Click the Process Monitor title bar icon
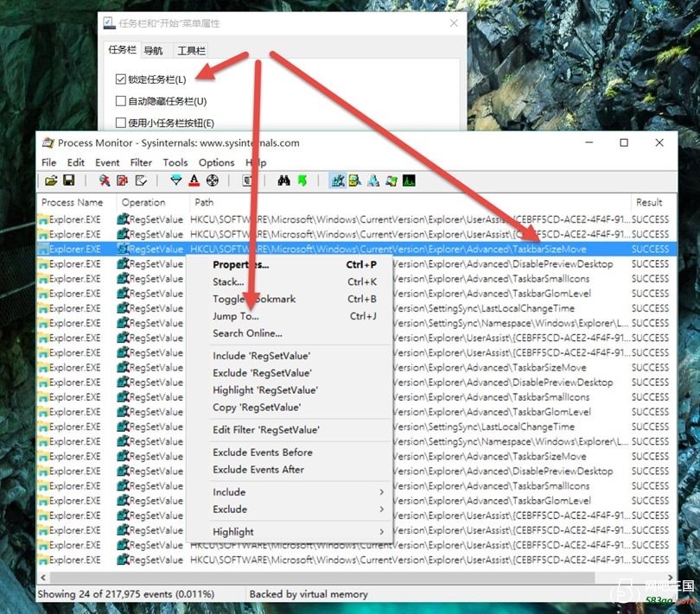Screen dimensions: 700x614 [48, 142]
